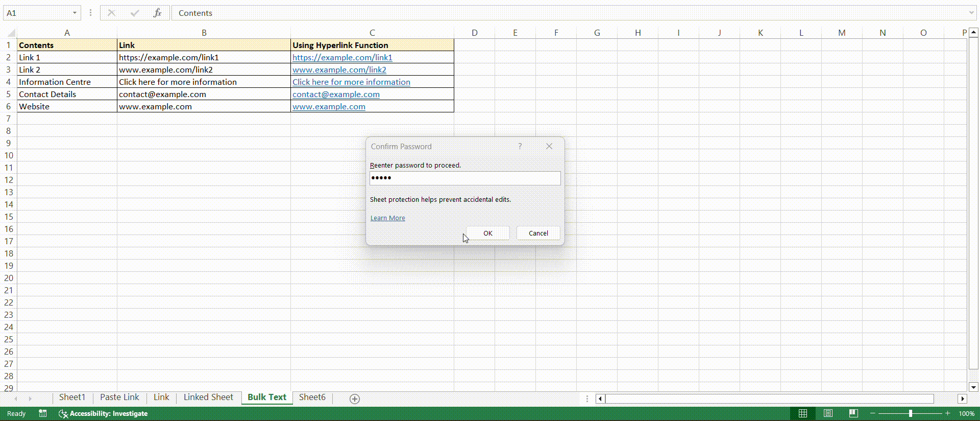980x421 pixels.
Task: Click horizontal scrollbar right arrow
Action: coord(963,399)
